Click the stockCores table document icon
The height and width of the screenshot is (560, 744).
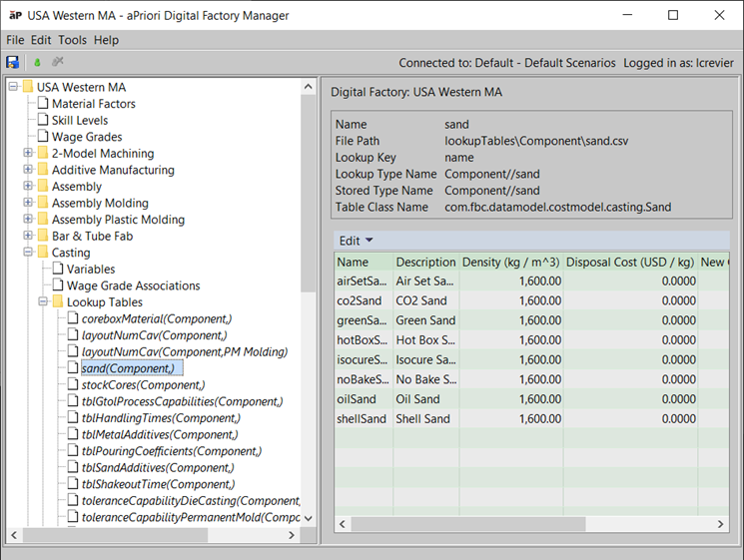click(73, 384)
